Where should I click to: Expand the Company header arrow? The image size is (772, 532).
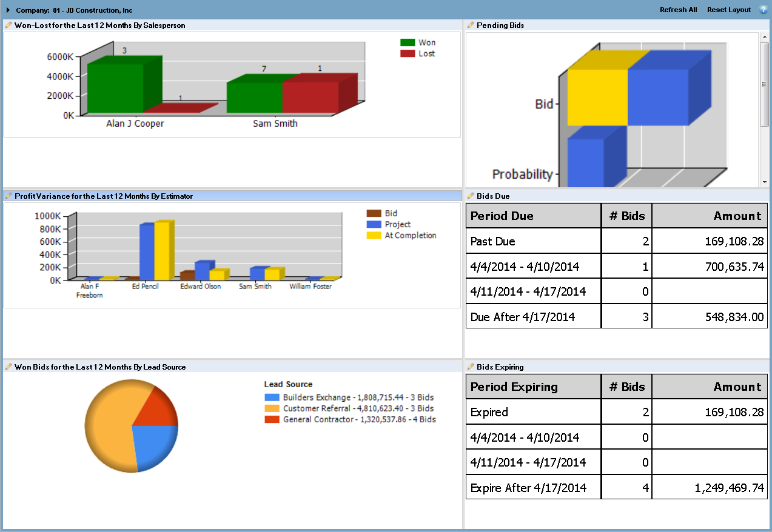coord(8,10)
